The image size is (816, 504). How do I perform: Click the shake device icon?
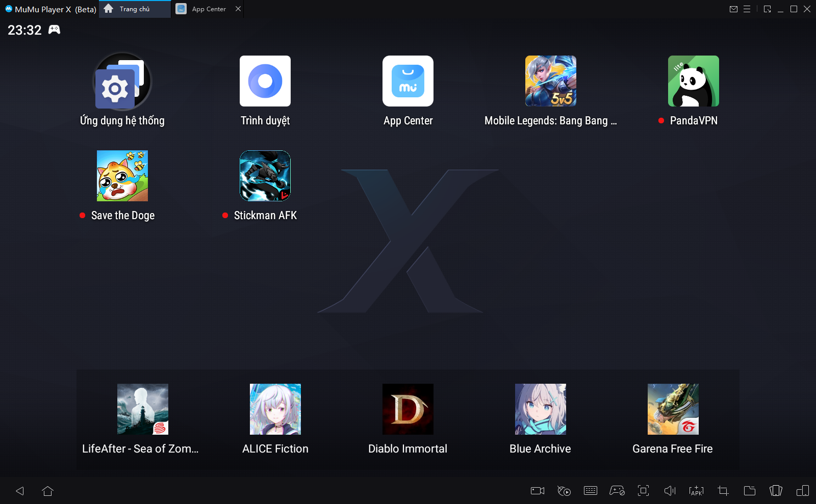point(776,491)
